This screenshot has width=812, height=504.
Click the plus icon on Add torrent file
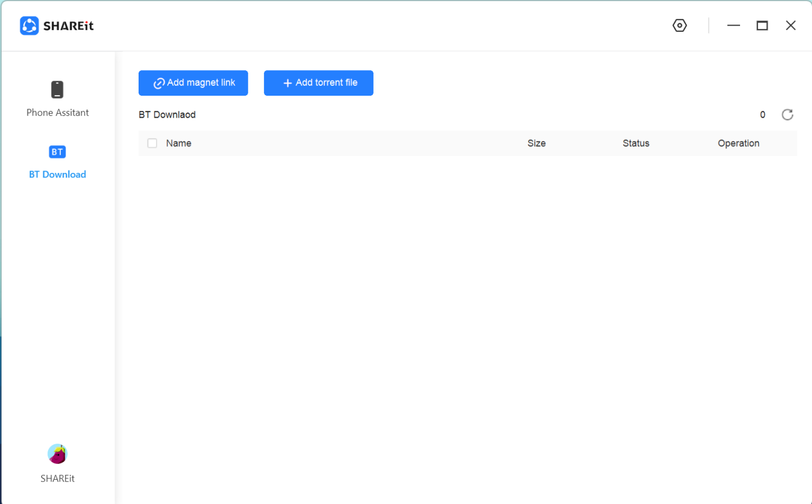point(286,83)
